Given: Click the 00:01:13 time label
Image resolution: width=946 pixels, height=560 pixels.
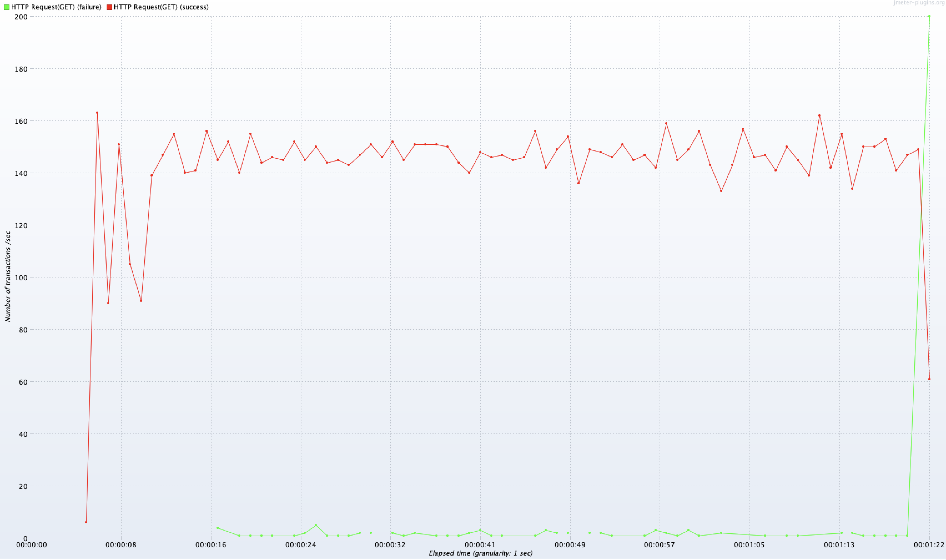Looking at the screenshot, I should 839,545.
